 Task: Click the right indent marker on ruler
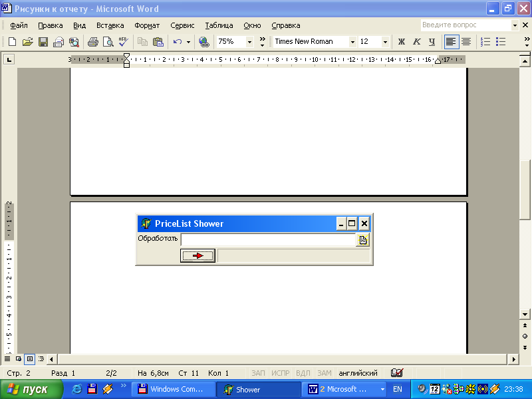pos(438,61)
